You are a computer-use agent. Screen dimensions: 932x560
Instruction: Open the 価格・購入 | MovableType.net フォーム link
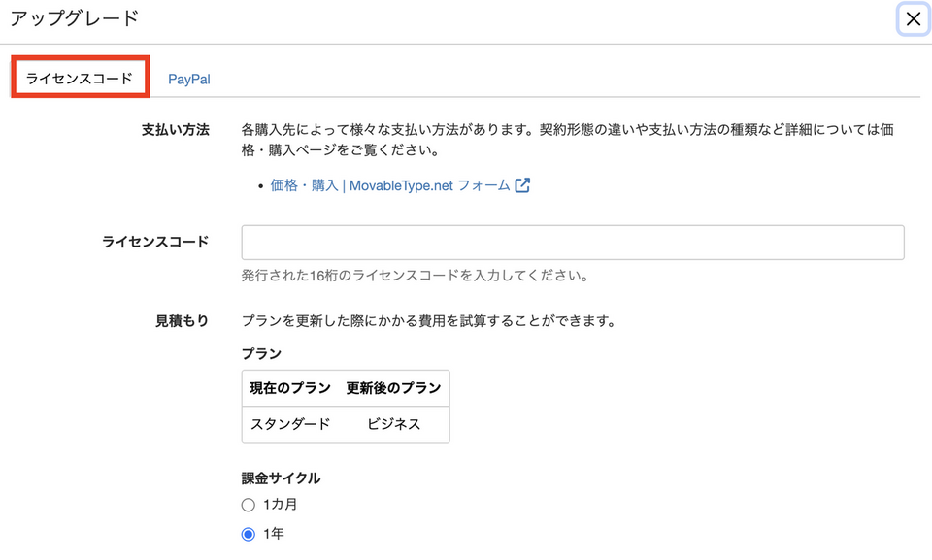point(390,185)
